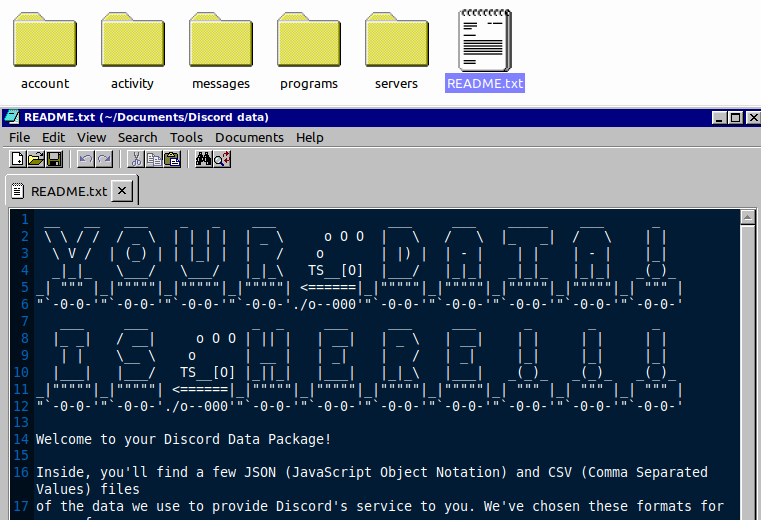The image size is (761, 520).
Task: Click the Cut scissors icon
Action: (x=136, y=159)
